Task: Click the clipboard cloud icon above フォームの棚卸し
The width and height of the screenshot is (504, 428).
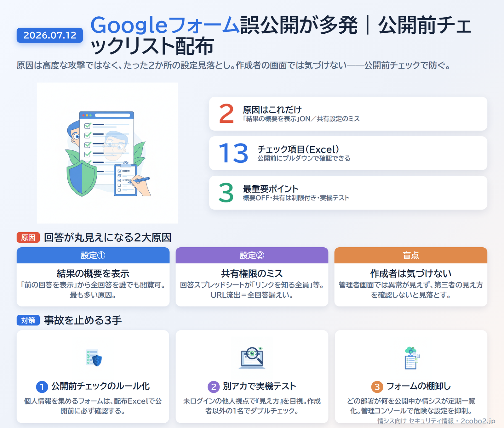Action: (411, 358)
